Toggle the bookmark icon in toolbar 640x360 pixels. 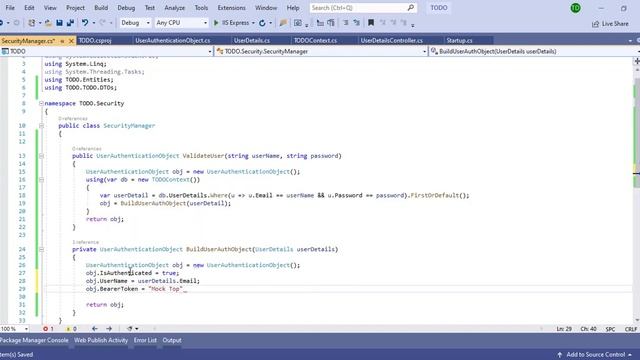(x=371, y=23)
